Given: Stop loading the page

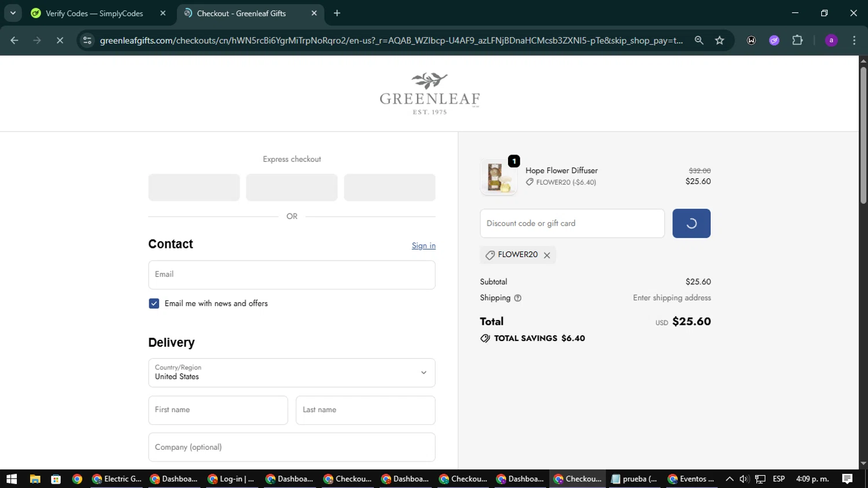Looking at the screenshot, I should [60, 41].
